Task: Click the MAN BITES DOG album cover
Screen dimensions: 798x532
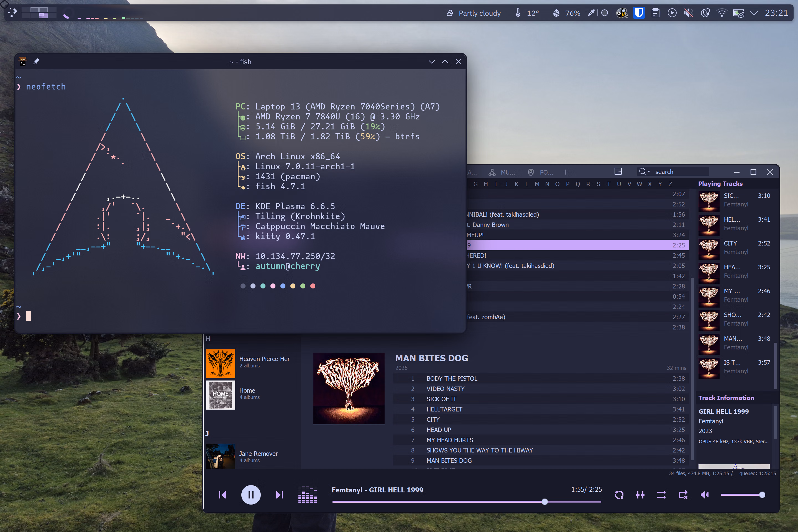Action: tap(349, 388)
